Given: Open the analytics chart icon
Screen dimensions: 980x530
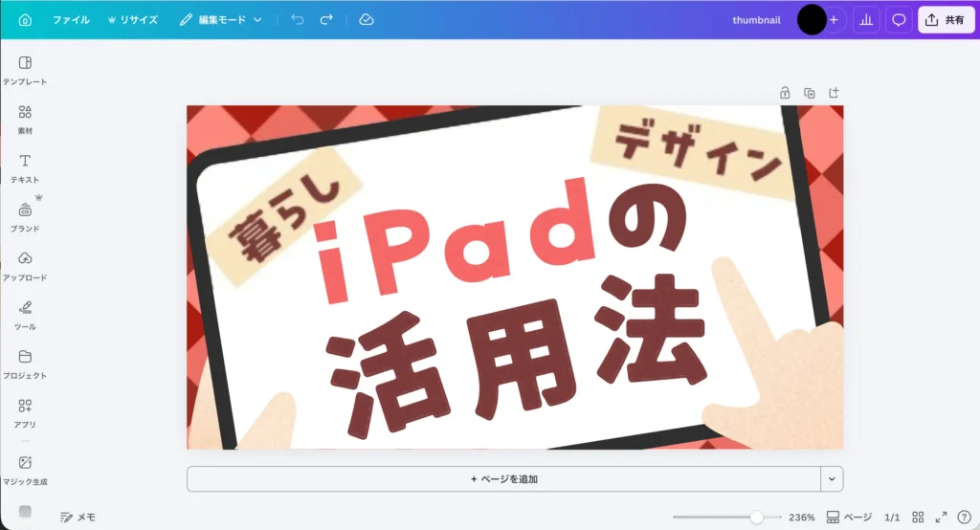Looking at the screenshot, I should point(865,19).
